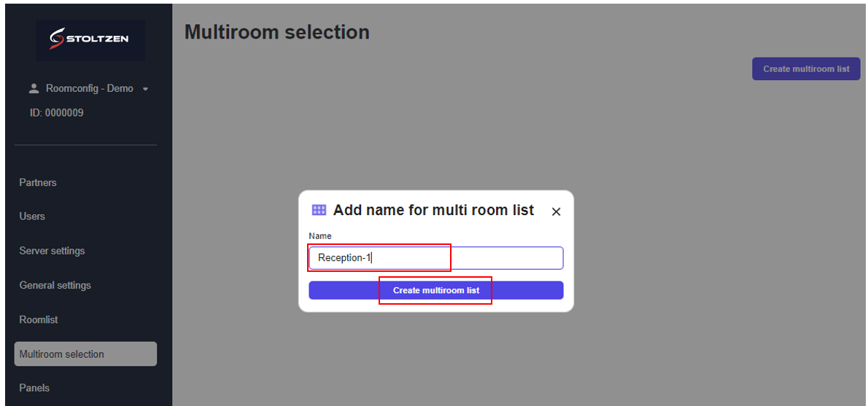Open the Panels sidebar item
The height and width of the screenshot is (406, 868).
(34, 388)
